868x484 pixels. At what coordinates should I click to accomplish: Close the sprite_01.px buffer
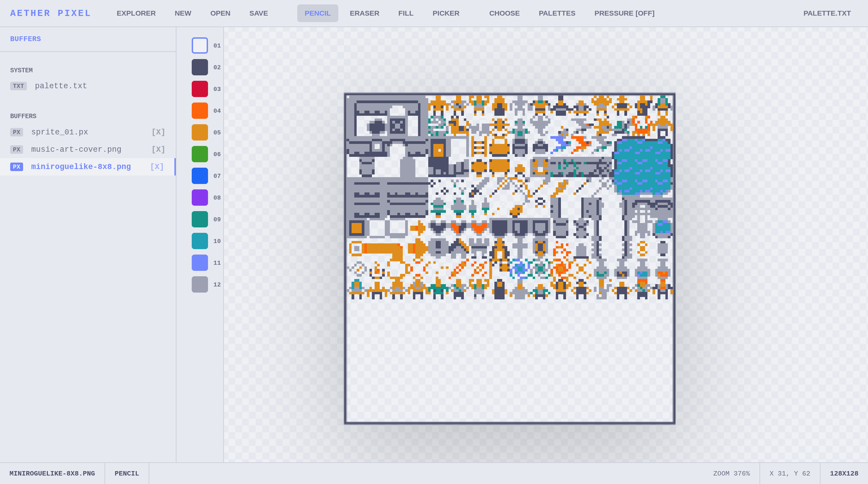(158, 132)
